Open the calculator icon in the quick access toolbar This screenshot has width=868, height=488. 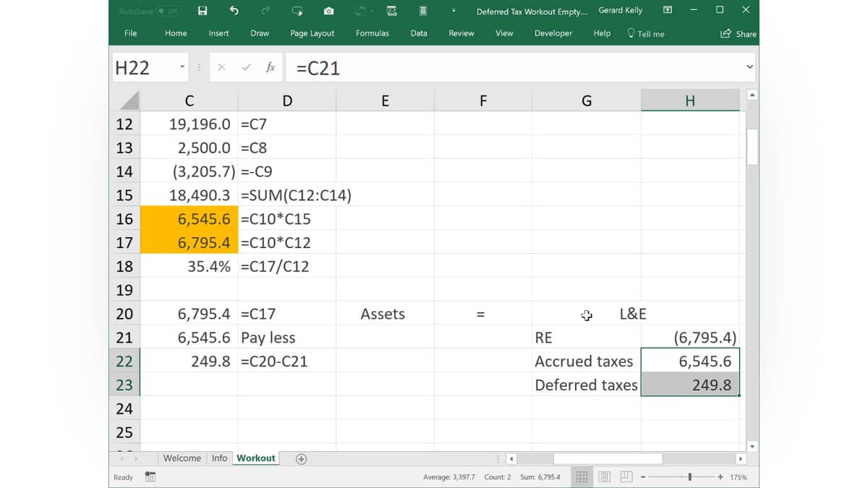coord(423,11)
